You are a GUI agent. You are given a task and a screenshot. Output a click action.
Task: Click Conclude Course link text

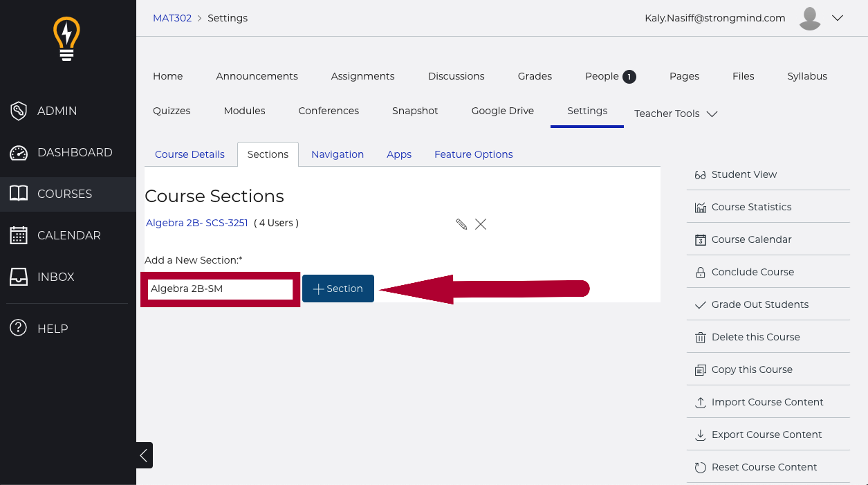[753, 272]
